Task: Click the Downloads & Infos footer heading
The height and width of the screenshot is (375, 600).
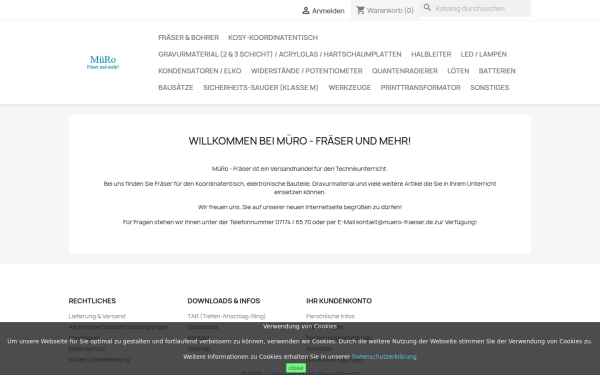Action: click(x=224, y=301)
